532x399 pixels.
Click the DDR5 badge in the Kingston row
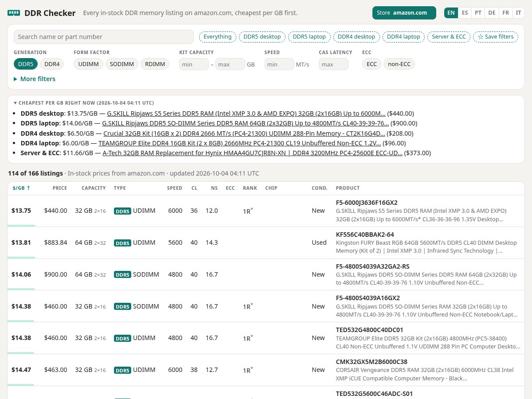pyautogui.click(x=122, y=243)
